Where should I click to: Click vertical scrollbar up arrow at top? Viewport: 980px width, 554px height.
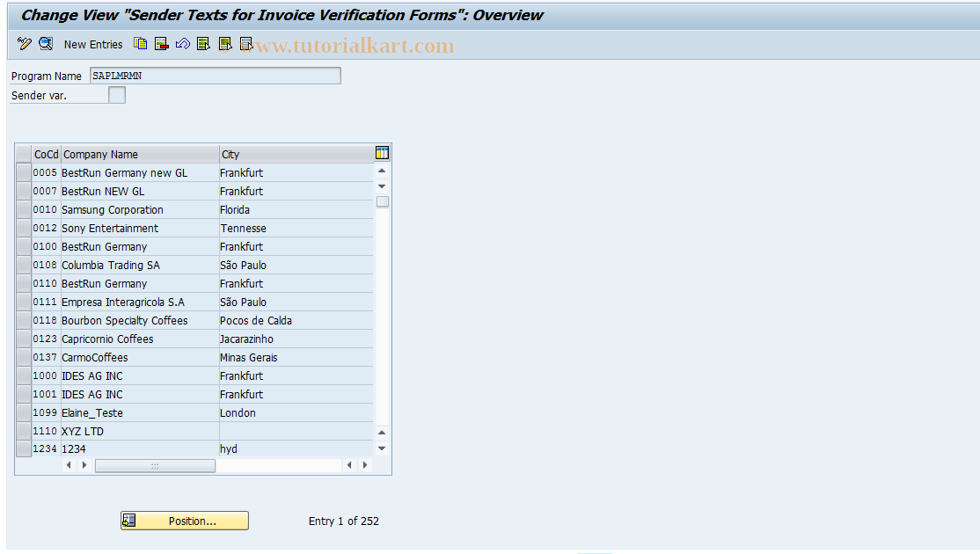pos(382,171)
